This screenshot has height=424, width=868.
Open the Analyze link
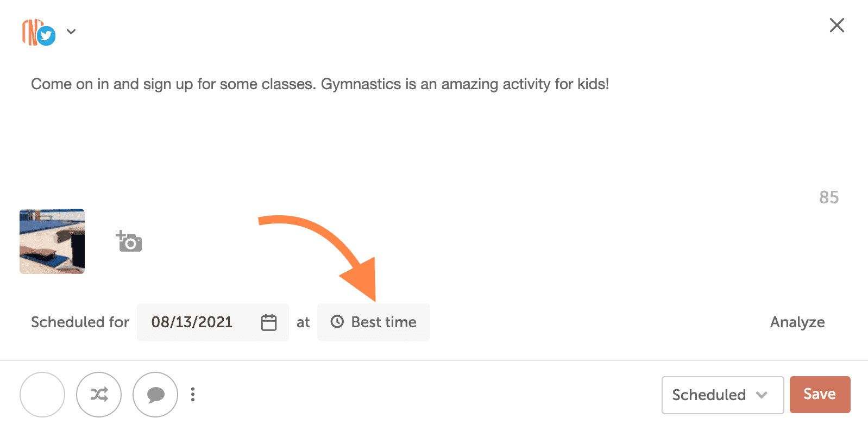pos(797,322)
